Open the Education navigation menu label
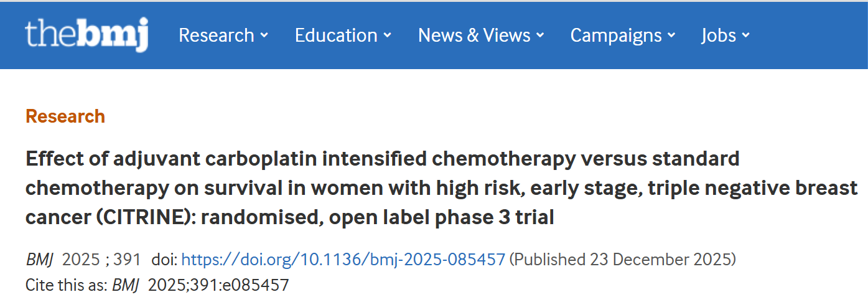This screenshot has width=868, height=297. (x=336, y=35)
